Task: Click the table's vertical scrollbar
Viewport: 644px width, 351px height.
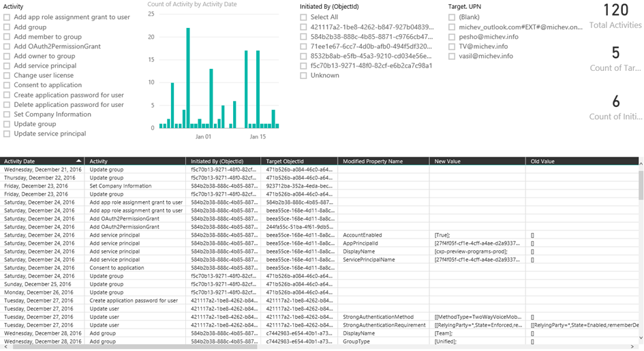Action: pos(640,204)
